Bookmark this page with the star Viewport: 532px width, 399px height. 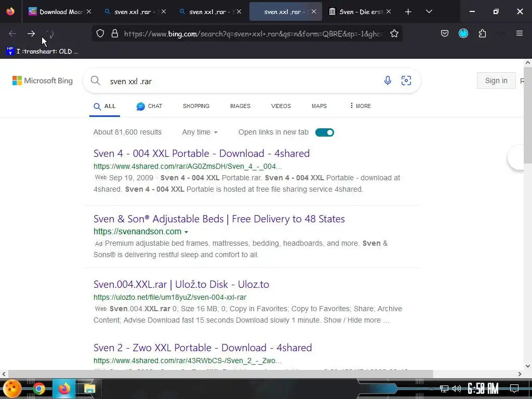pyautogui.click(x=394, y=34)
